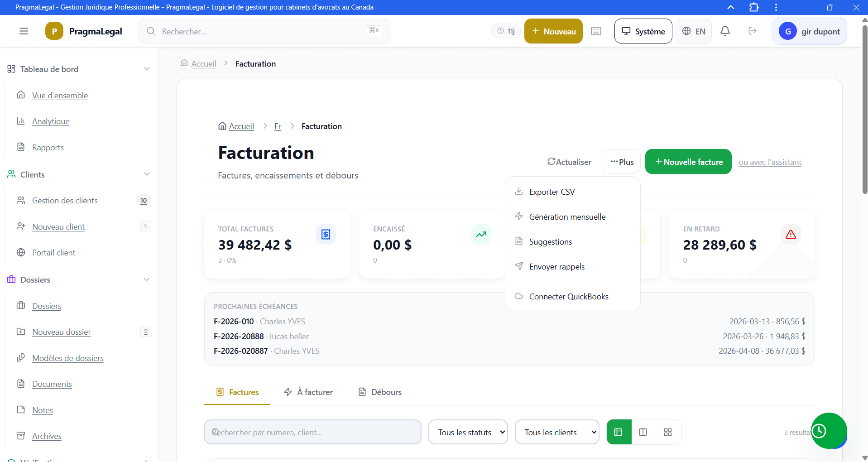The image size is (868, 462).
Task: Open invoice F-2026-010 row
Action: coord(509,322)
